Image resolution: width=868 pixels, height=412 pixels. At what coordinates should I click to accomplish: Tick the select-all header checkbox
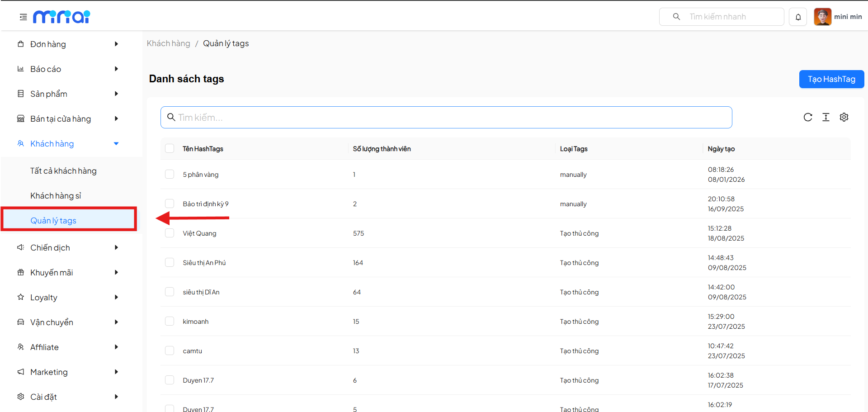tap(170, 149)
